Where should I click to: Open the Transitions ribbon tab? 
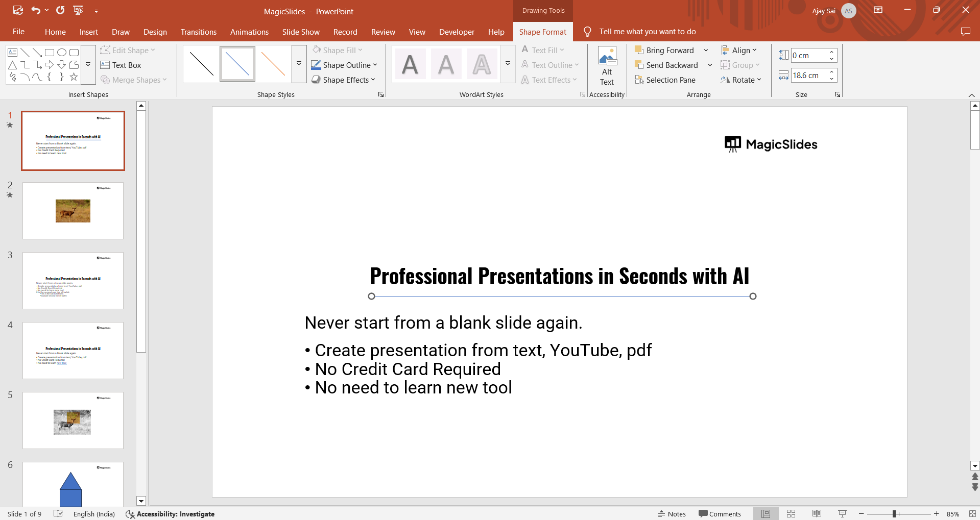(198, 32)
